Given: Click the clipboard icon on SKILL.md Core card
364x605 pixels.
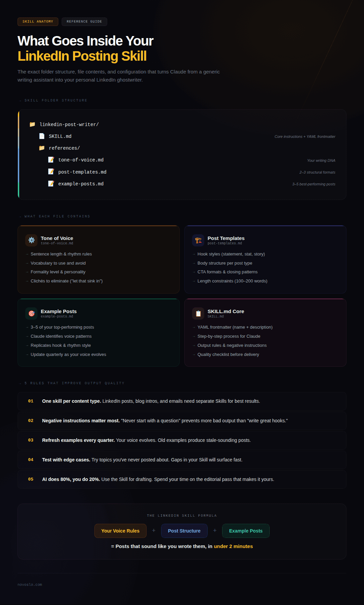Looking at the screenshot, I should (199, 313).
